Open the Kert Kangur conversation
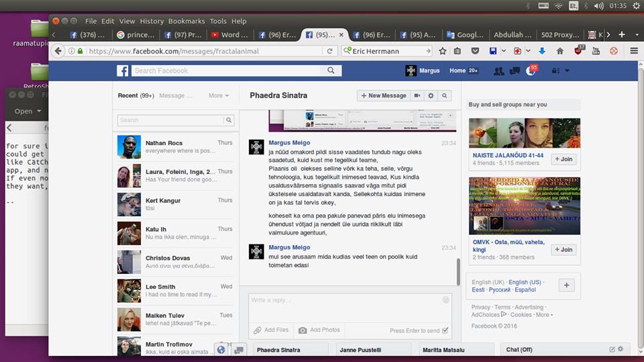Image resolution: width=644 pixels, height=362 pixels. pyautogui.click(x=176, y=204)
